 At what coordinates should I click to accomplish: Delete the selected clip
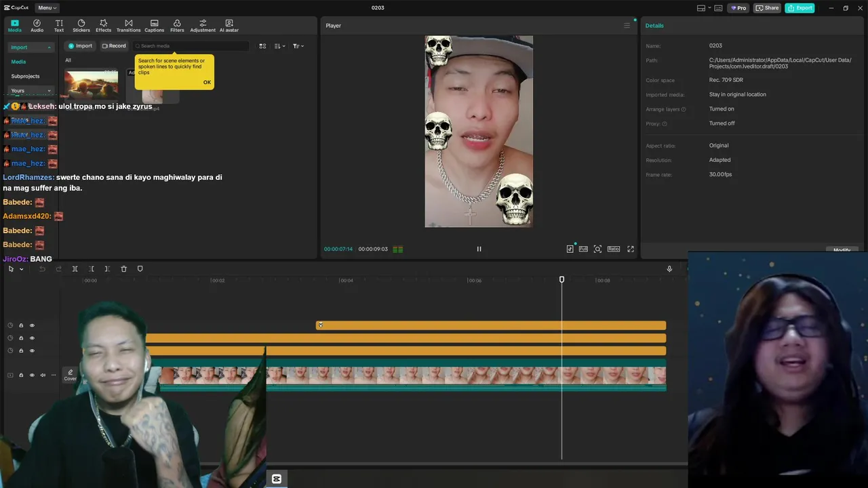pyautogui.click(x=123, y=269)
